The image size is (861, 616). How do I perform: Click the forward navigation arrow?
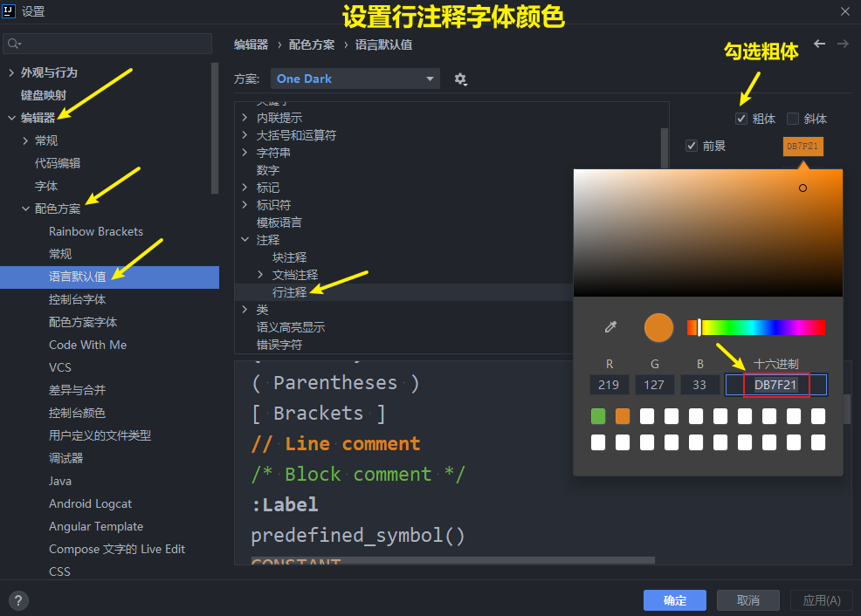[843, 44]
